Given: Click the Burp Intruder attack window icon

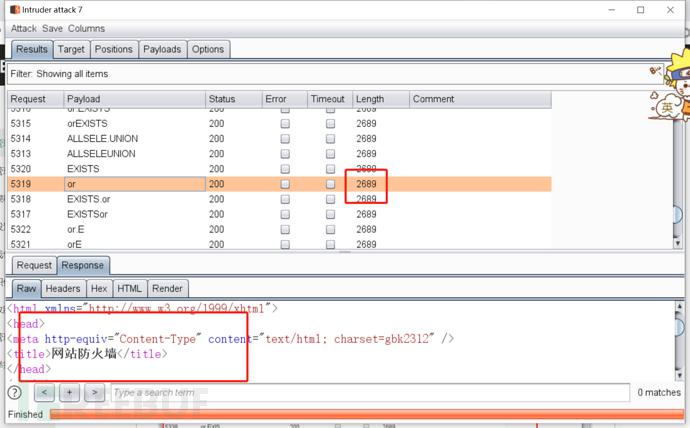Looking at the screenshot, I should [x=15, y=10].
